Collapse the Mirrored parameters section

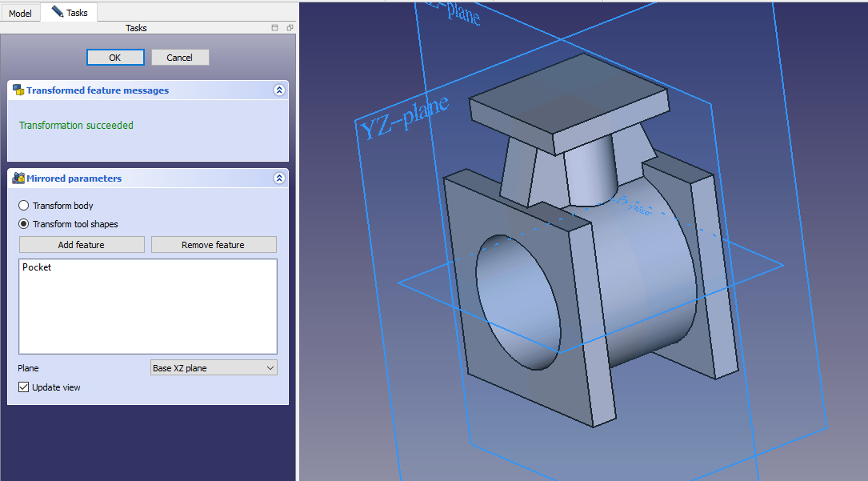[278, 178]
